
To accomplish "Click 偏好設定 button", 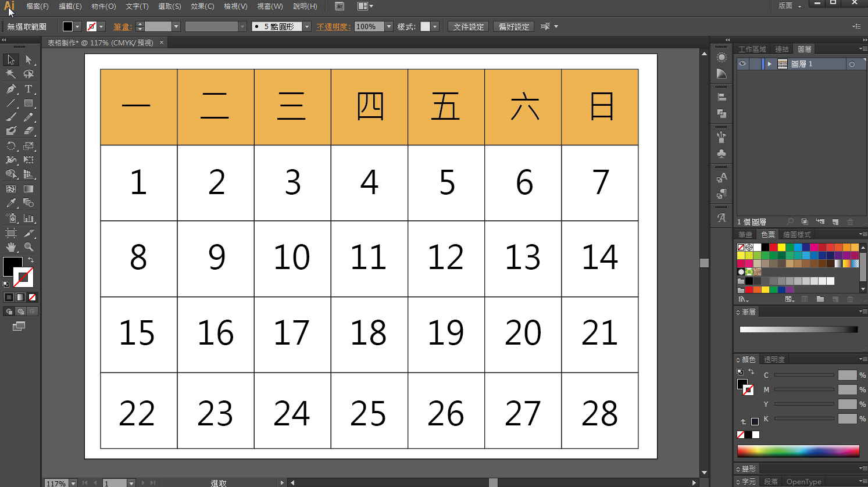I will (x=514, y=27).
